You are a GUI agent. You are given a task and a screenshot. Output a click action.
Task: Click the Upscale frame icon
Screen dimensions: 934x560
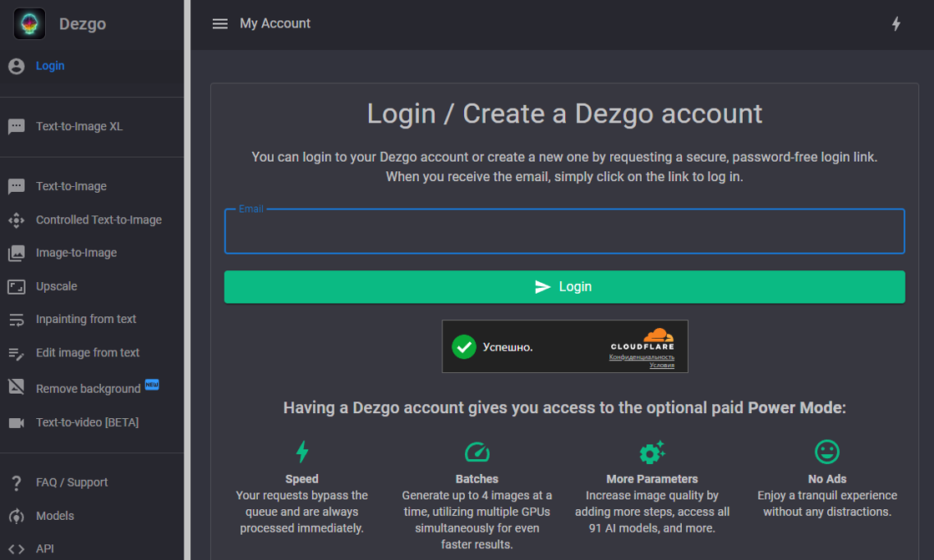coord(17,286)
